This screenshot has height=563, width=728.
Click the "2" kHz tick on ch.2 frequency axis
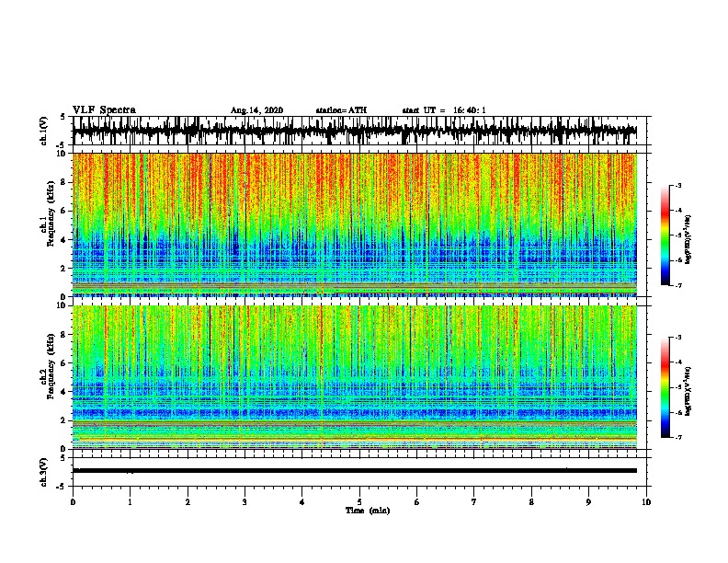coord(63,420)
